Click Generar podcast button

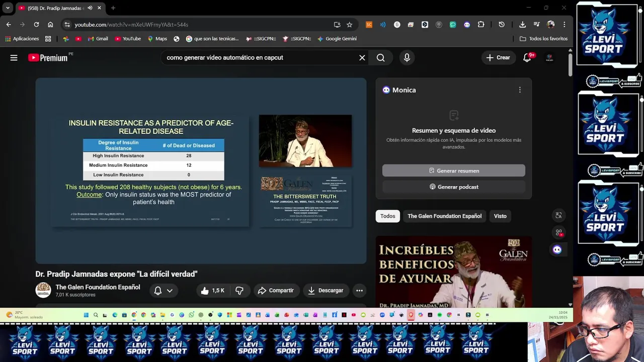pos(453,187)
